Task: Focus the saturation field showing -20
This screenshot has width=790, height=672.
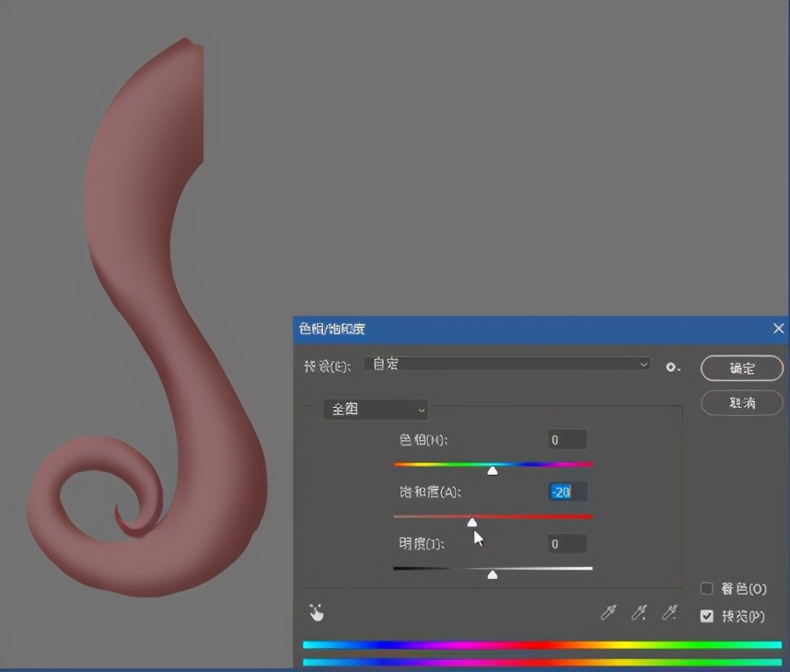Action: (x=566, y=492)
